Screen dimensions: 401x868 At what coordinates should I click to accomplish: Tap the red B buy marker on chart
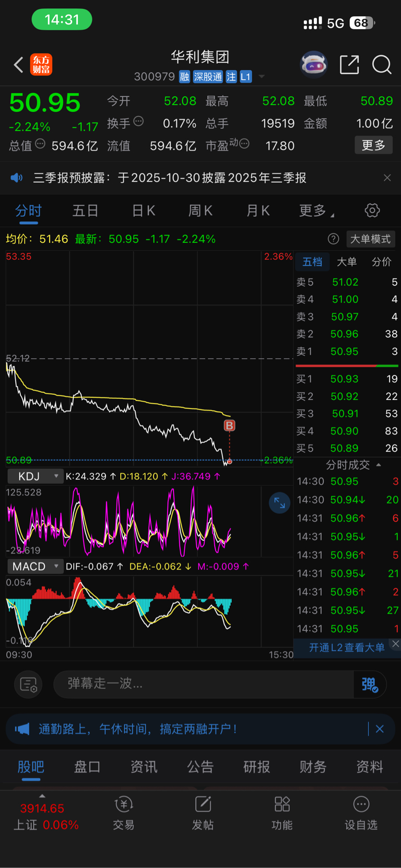pyautogui.click(x=229, y=426)
